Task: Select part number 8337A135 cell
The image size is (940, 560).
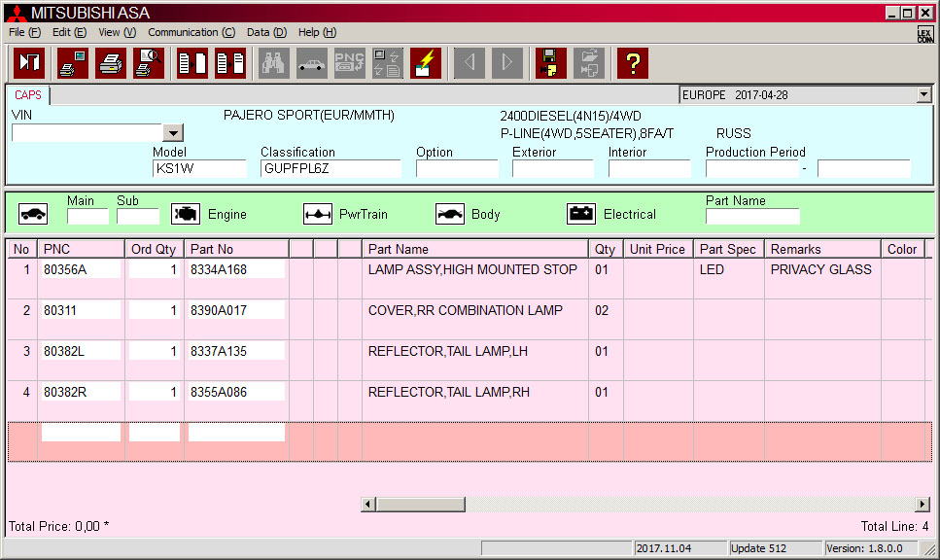Action: [x=236, y=351]
